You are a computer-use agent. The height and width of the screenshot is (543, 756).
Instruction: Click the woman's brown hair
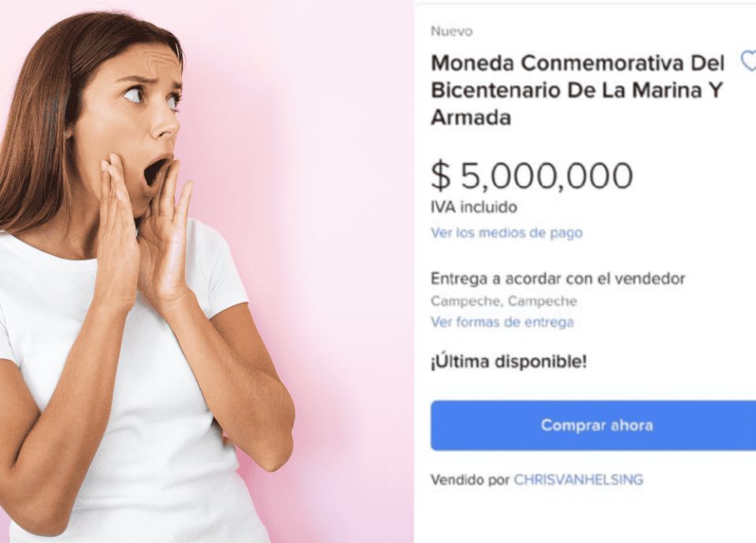(39, 120)
